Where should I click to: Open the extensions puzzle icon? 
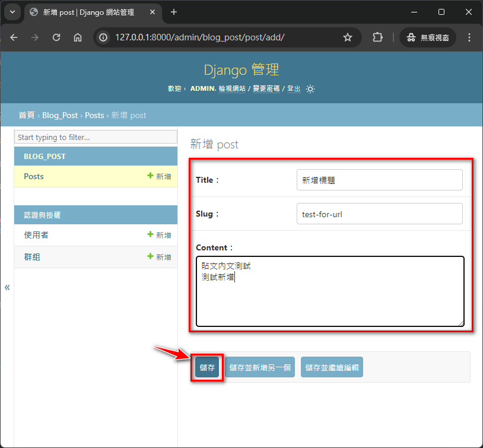point(377,37)
